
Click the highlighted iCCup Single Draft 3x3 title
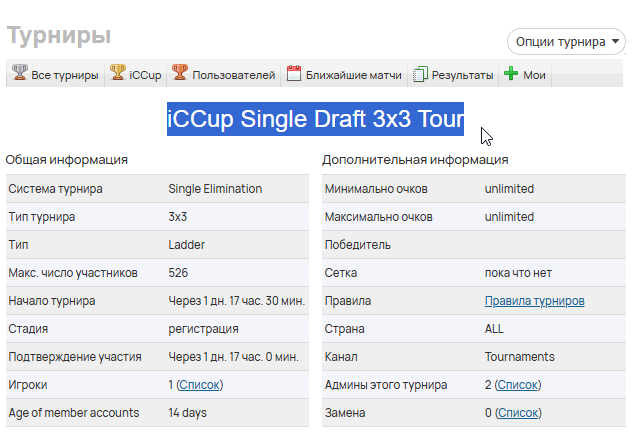[315, 119]
